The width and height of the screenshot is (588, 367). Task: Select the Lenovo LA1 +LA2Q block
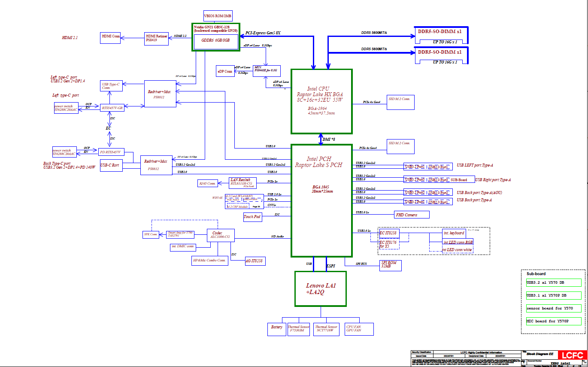(320, 288)
